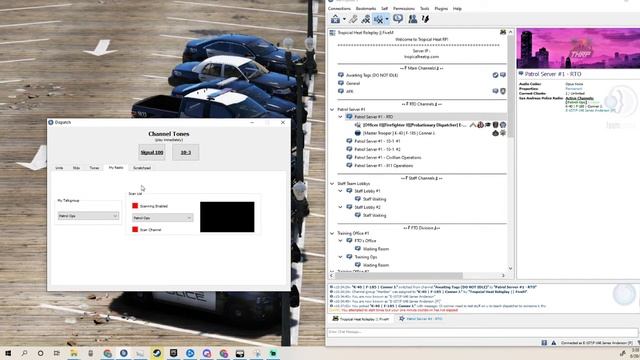Click the Training Ops channel icon

(x=349, y=257)
